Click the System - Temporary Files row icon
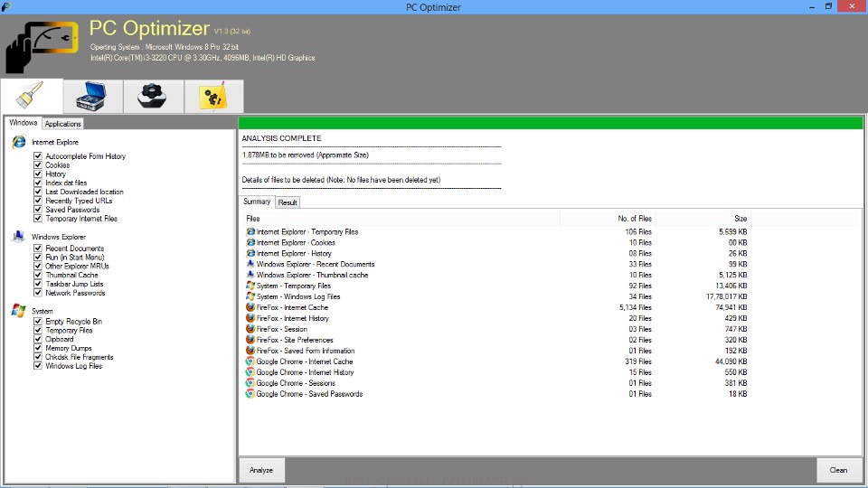868x488 pixels. (x=250, y=286)
